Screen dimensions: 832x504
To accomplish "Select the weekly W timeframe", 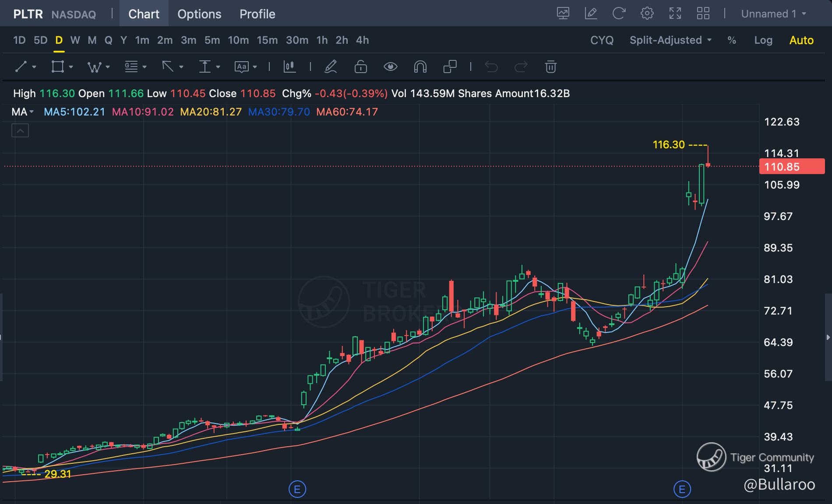I will coord(75,40).
